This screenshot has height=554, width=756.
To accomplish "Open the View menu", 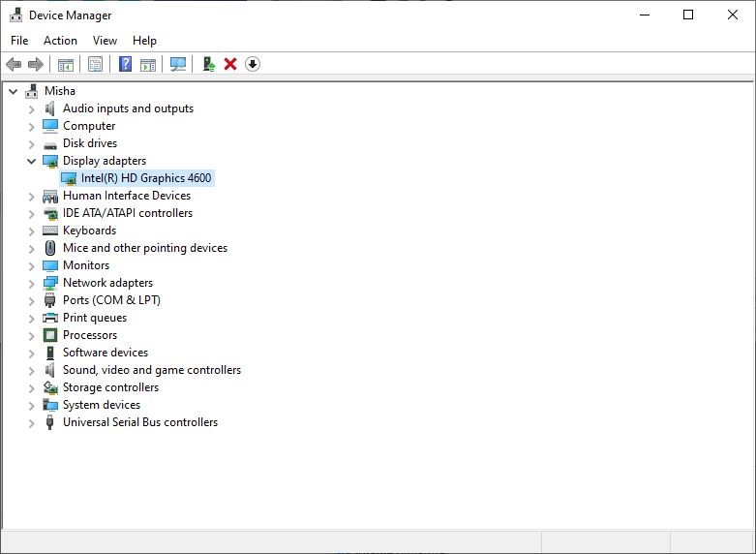I will pyautogui.click(x=105, y=41).
